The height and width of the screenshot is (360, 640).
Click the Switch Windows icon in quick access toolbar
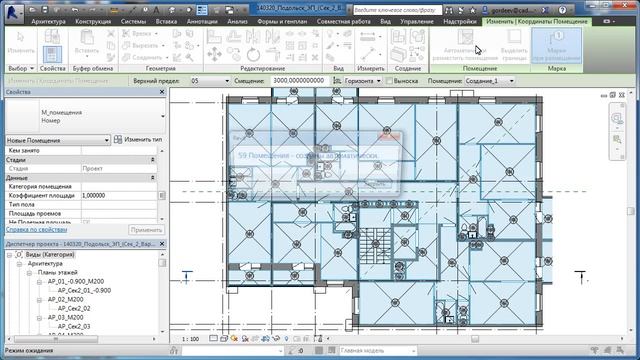point(230,10)
